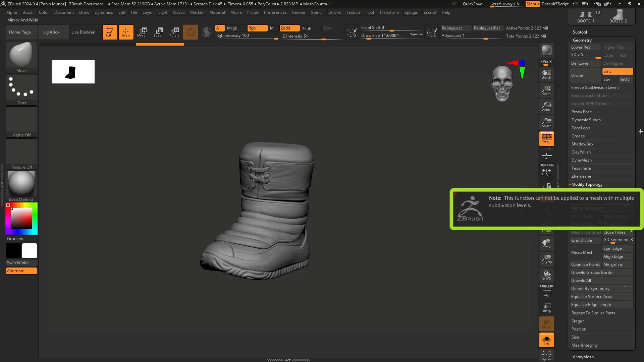Image resolution: width=644 pixels, height=362 pixels.
Task: Click the Del Lower button
Action: coord(585,63)
